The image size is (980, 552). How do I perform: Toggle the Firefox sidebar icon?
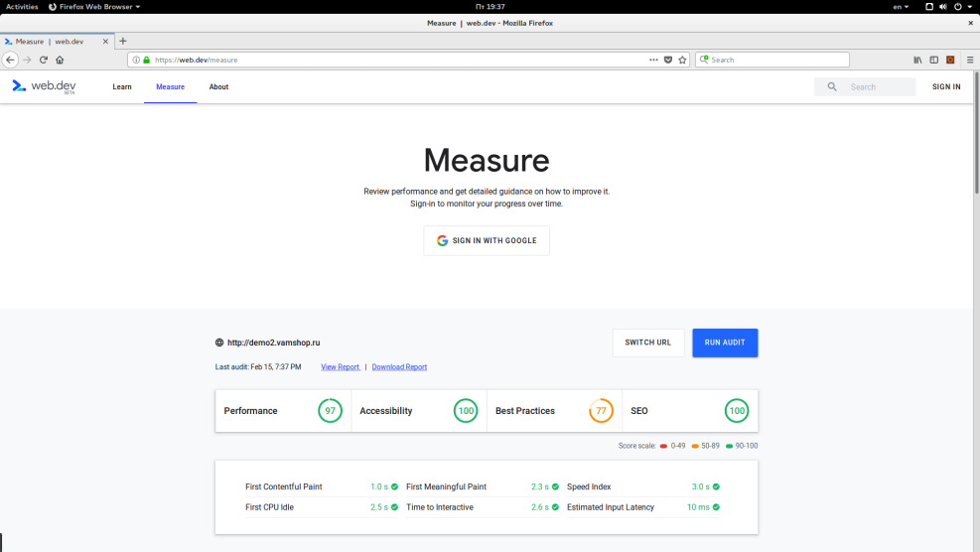pos(933,60)
